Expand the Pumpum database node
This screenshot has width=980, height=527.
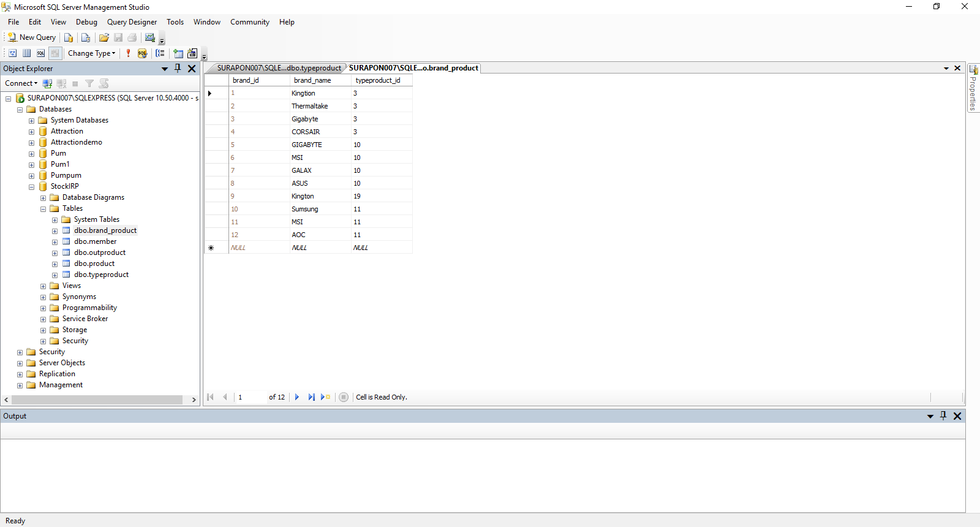[x=31, y=175]
